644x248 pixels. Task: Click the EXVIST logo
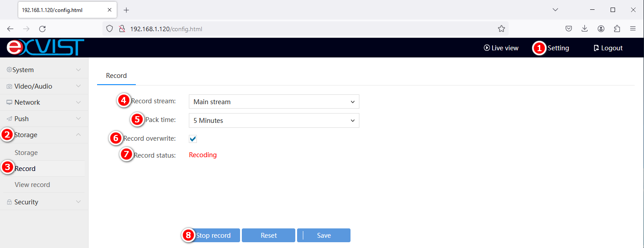(x=45, y=48)
